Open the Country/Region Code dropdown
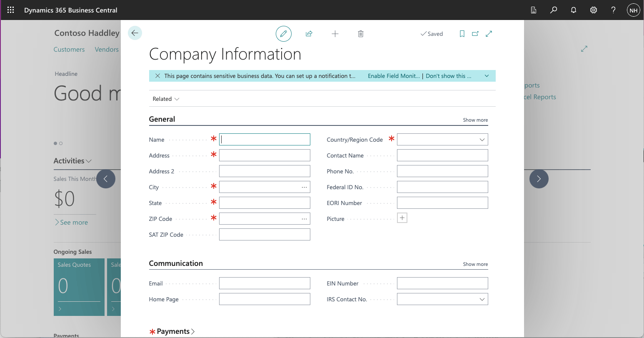 click(482, 140)
